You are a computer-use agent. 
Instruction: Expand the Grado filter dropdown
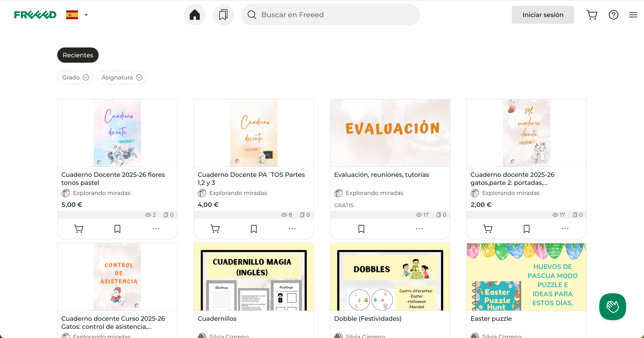tap(75, 77)
